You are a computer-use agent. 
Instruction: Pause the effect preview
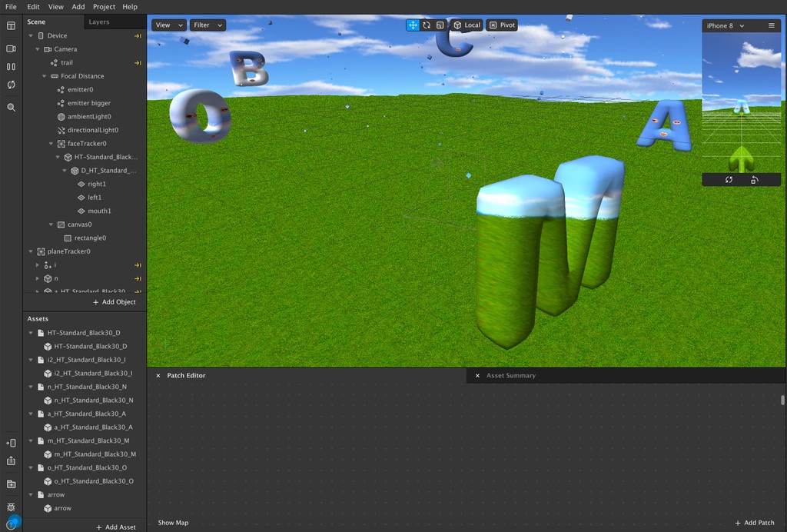[11, 67]
